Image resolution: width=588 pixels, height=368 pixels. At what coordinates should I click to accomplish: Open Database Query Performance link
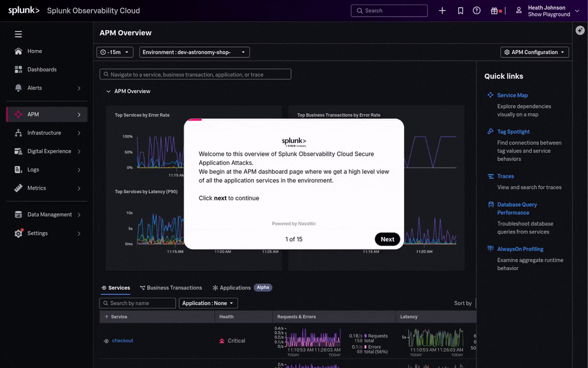point(517,208)
